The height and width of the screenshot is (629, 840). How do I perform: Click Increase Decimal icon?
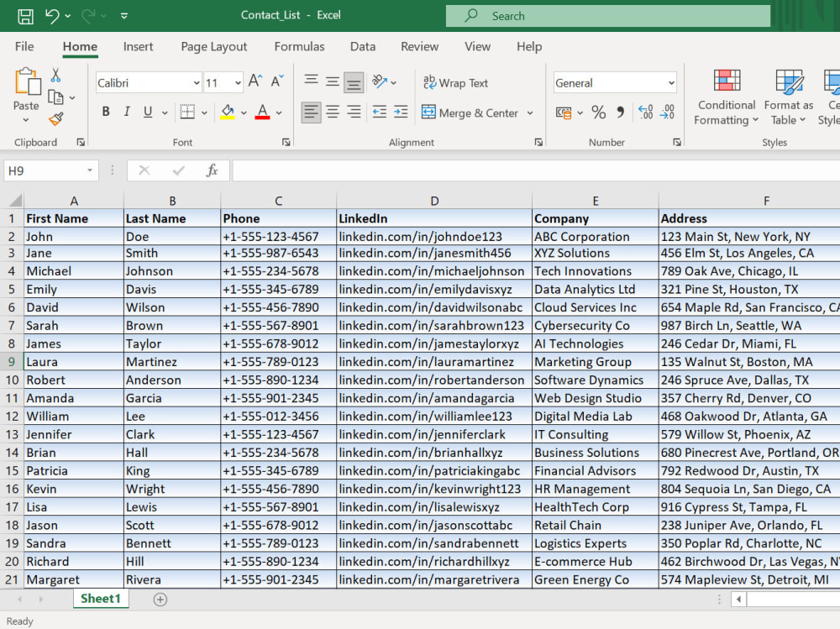click(x=645, y=112)
